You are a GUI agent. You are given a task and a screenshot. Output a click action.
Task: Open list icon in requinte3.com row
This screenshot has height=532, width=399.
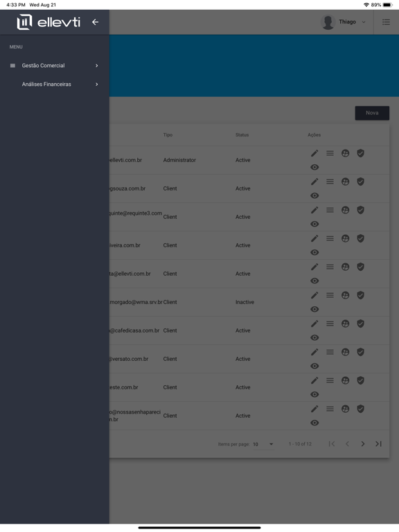(330, 211)
